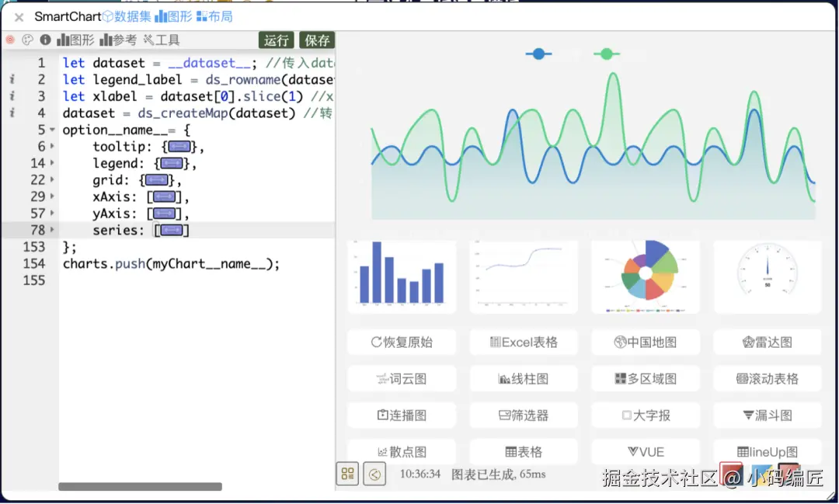Click the circled share icon next to the QR code
The image size is (839, 504).
(x=374, y=474)
